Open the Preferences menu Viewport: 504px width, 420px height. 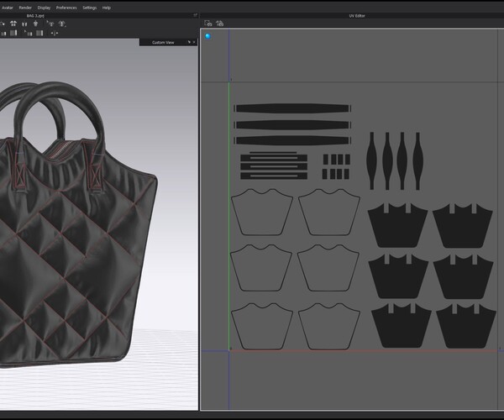tap(66, 8)
